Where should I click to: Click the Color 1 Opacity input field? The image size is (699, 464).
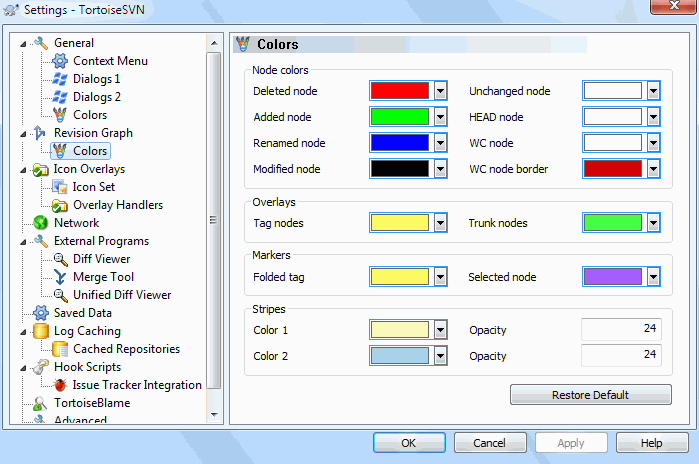pos(621,329)
